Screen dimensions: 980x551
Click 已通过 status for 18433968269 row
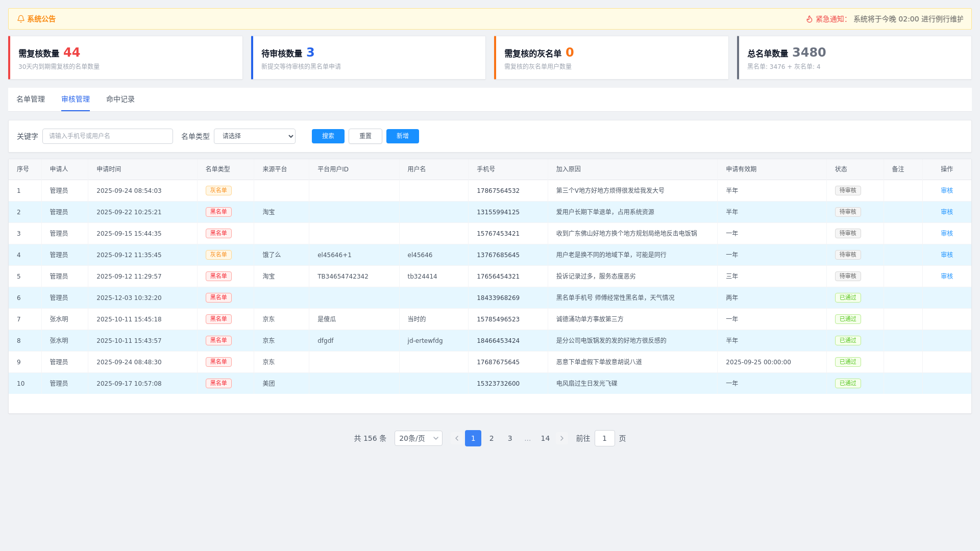pyautogui.click(x=848, y=297)
